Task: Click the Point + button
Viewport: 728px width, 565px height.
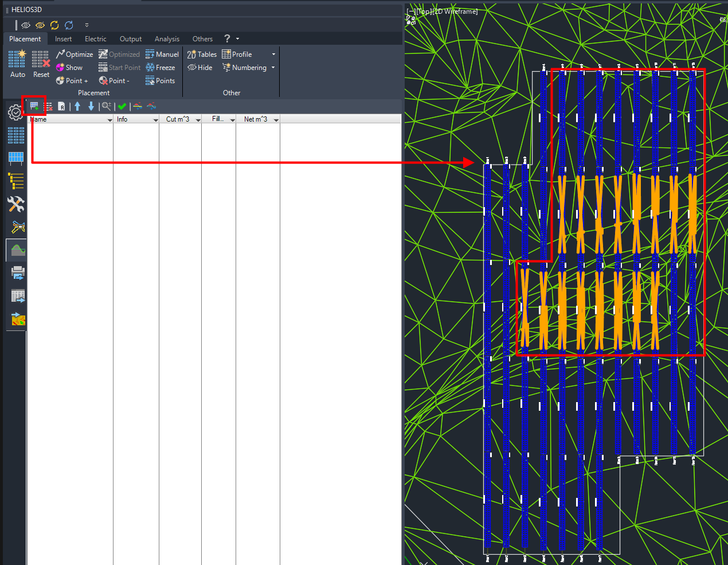Action: click(x=72, y=81)
